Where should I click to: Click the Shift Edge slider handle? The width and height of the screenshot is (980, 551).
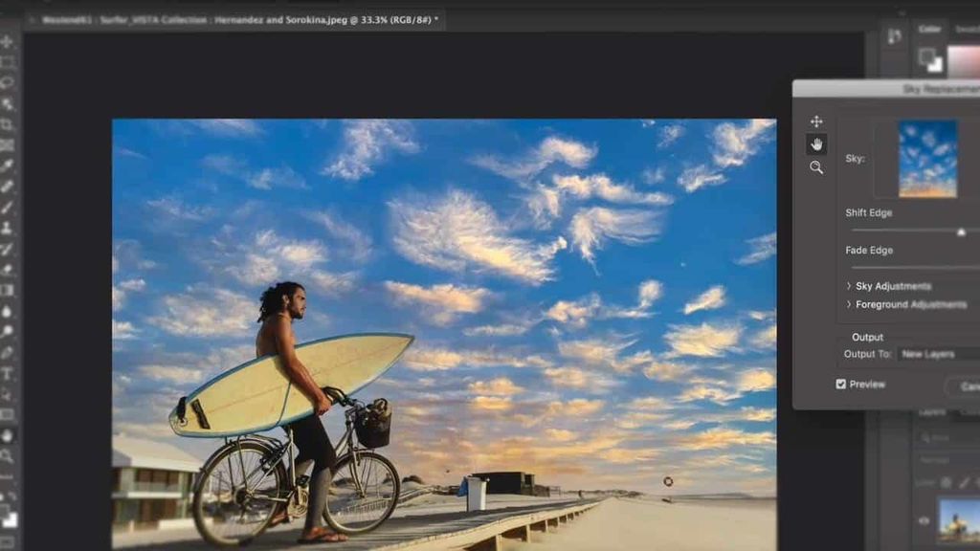[961, 231]
